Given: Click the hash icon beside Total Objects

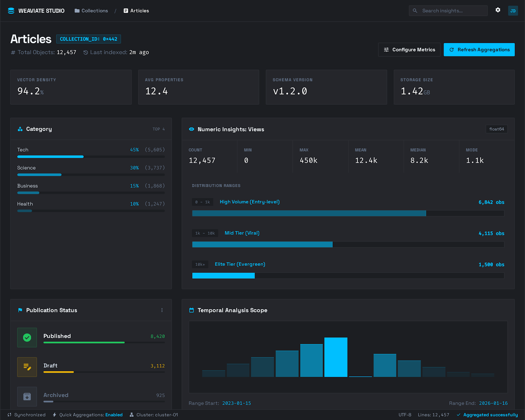Looking at the screenshot, I should [x=13, y=52].
